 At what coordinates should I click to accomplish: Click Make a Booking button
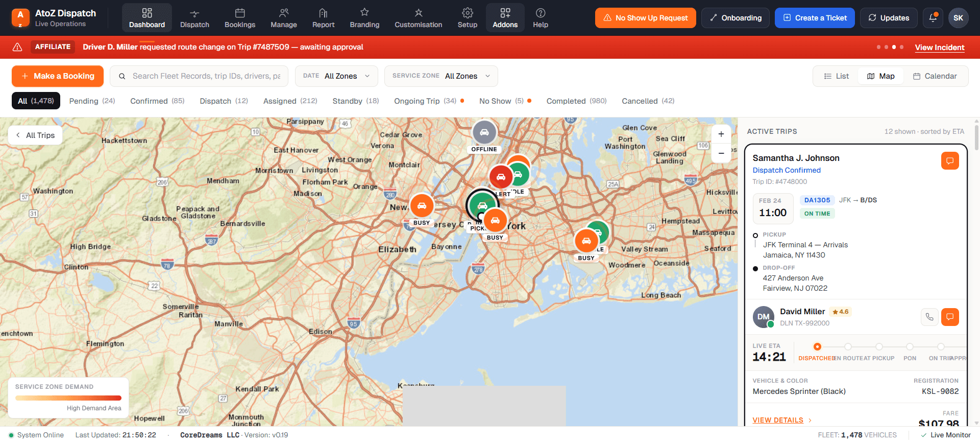(x=58, y=76)
